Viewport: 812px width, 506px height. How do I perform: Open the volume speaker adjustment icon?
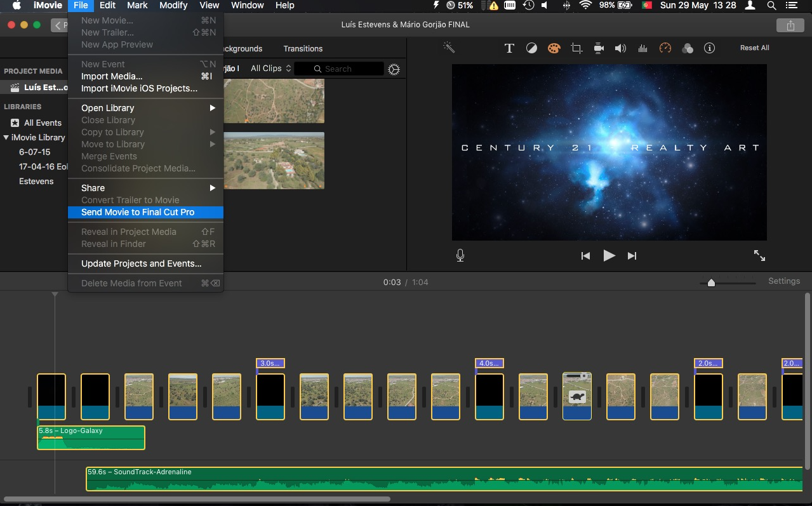pos(621,48)
